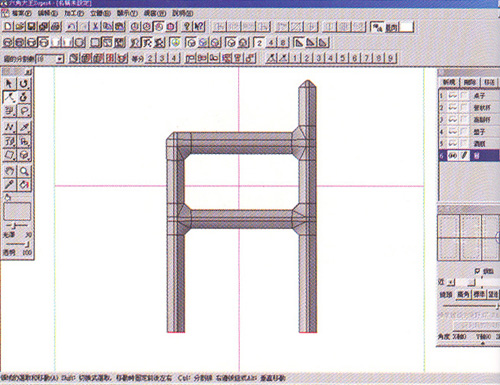Choose the magnifier zoom tool
Viewport: 500px width, 385px height.
[x=24, y=171]
